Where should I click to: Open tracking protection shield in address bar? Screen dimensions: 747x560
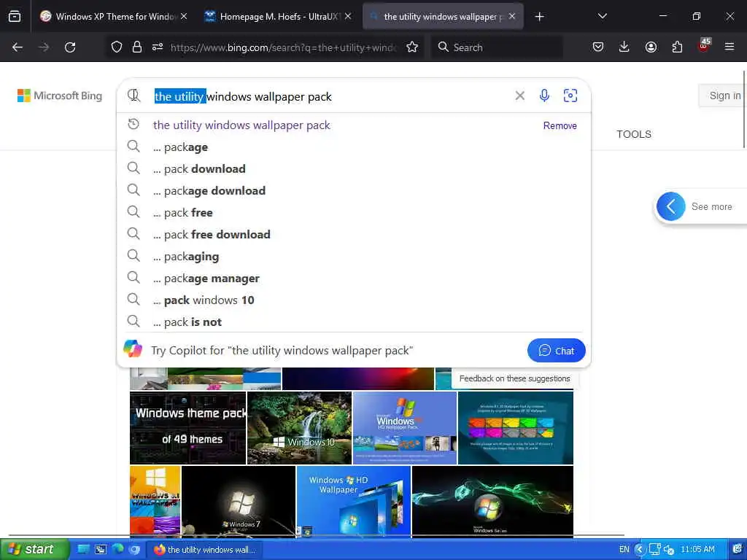[117, 47]
